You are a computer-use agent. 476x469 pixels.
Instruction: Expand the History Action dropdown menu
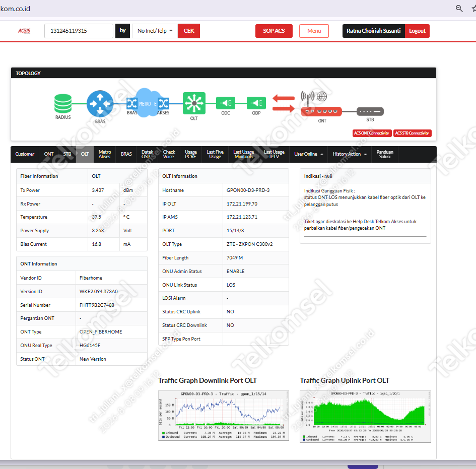[x=350, y=154]
